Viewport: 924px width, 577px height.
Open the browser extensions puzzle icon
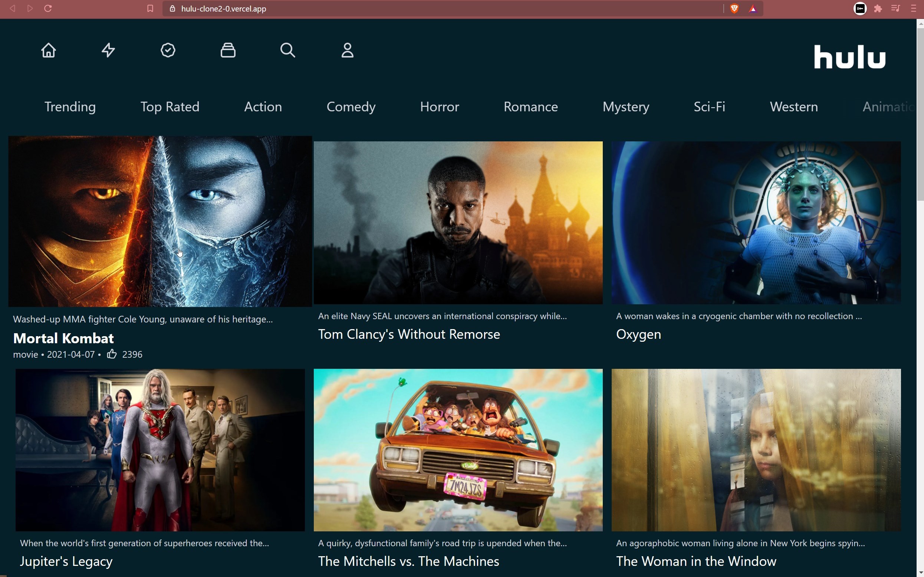click(878, 9)
